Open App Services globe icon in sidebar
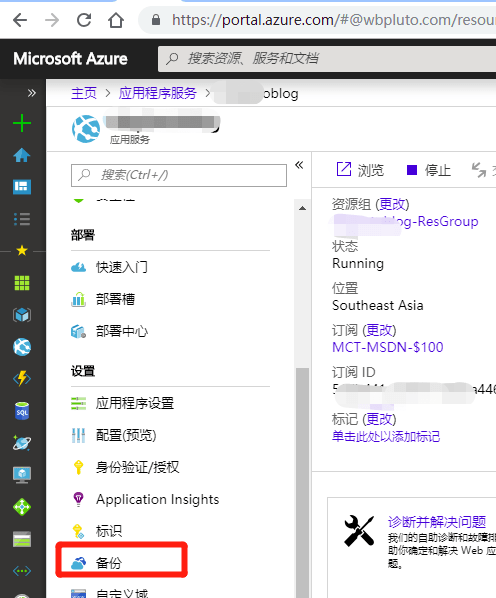496x598 pixels. click(22, 347)
